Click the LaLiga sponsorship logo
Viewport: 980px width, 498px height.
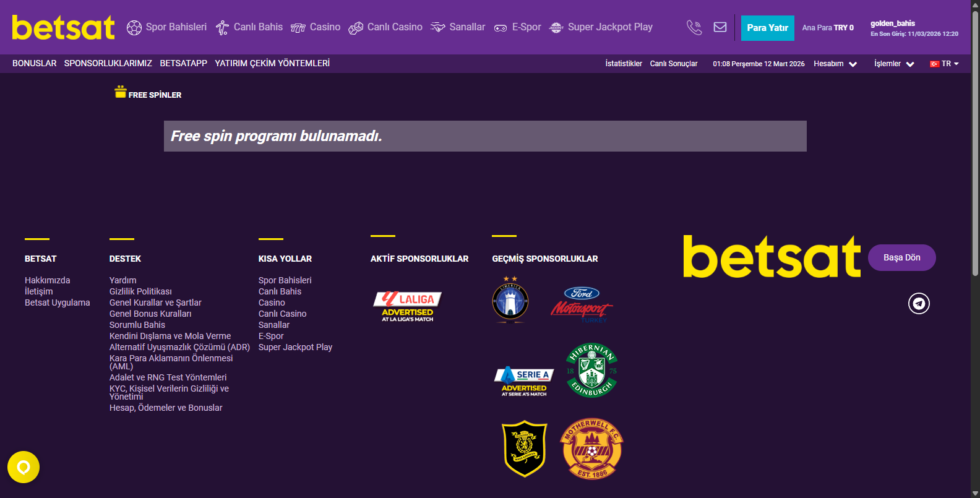(x=407, y=307)
